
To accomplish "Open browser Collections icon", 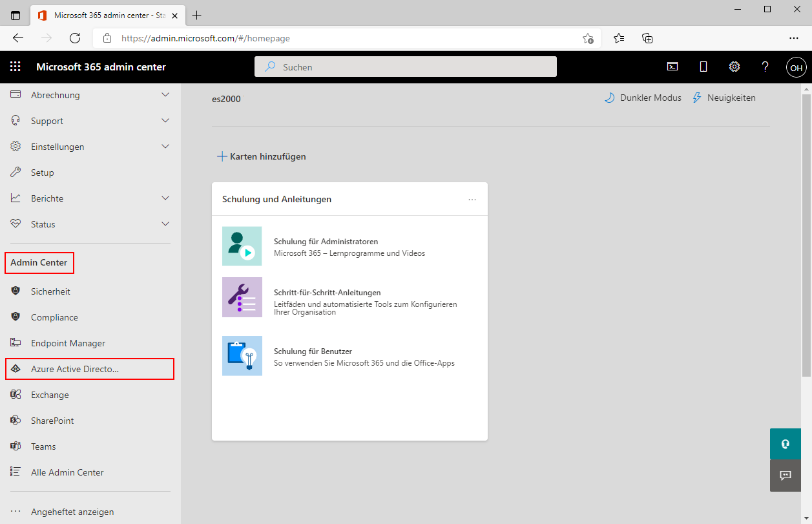I will pos(647,38).
